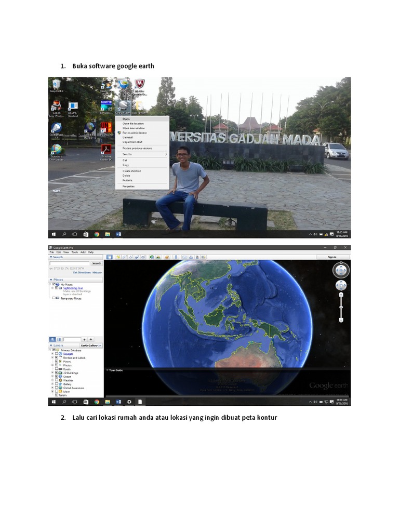
Task: Click File Explorer on the upper desktop taskbar
Action: (x=108, y=234)
